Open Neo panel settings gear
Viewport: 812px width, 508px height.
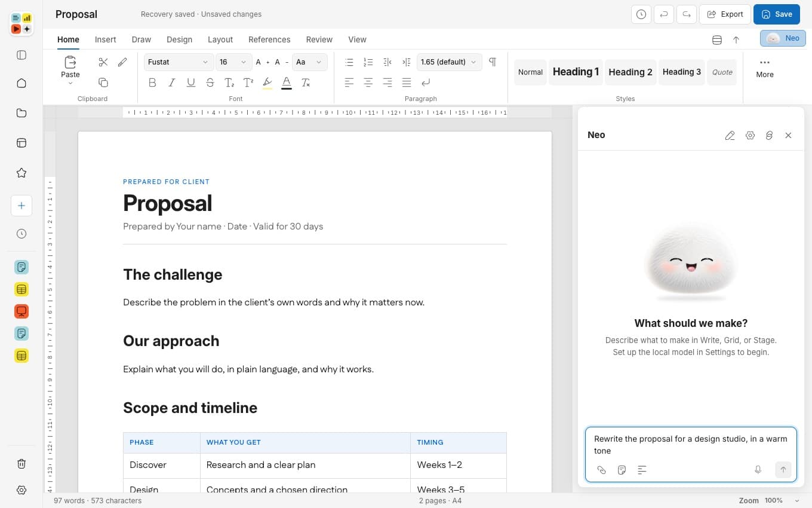750,135
